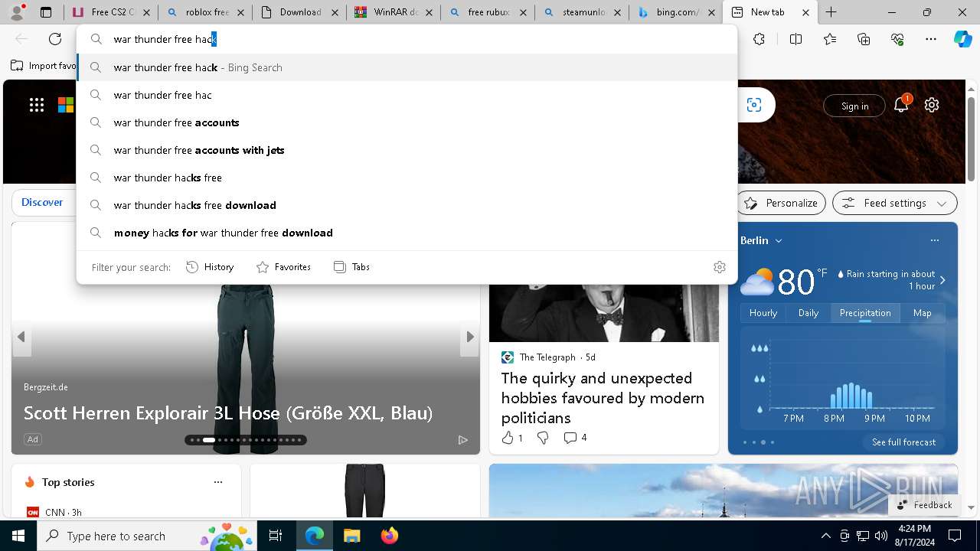Click Sign in button
The height and width of the screenshot is (551, 980).
[854, 106]
